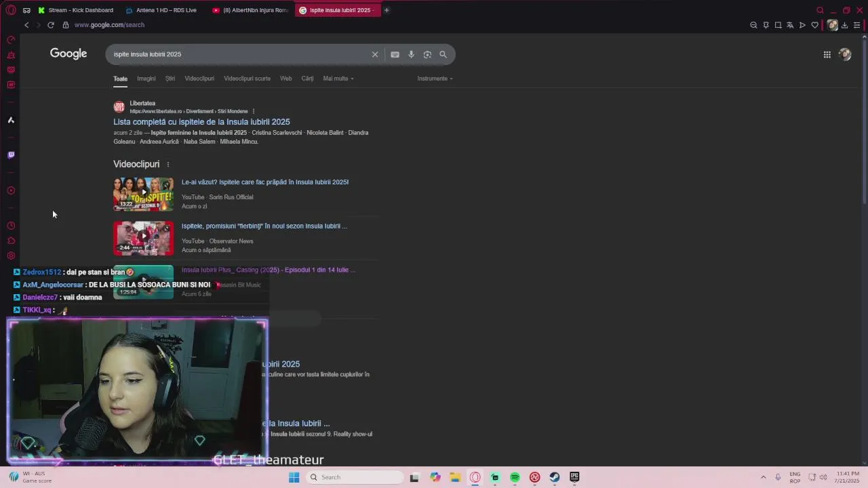The height and width of the screenshot is (488, 868).
Task: Play the Sorin Rus Official video thumbnail
Action: (x=143, y=194)
